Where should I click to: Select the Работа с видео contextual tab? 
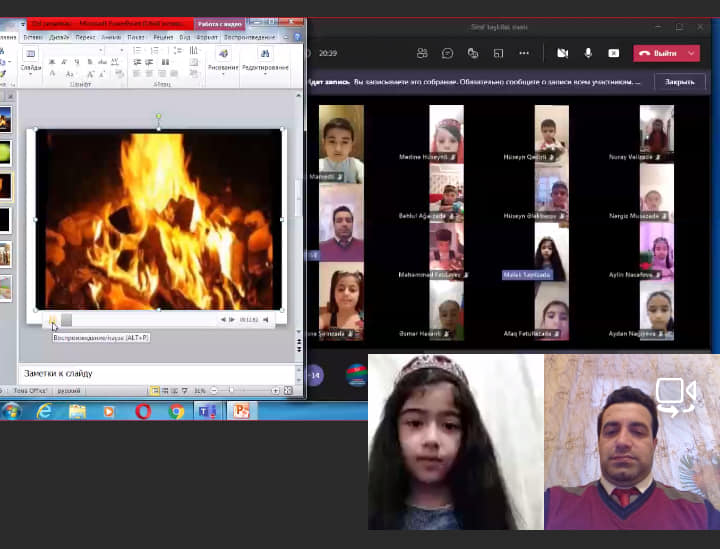tap(220, 24)
